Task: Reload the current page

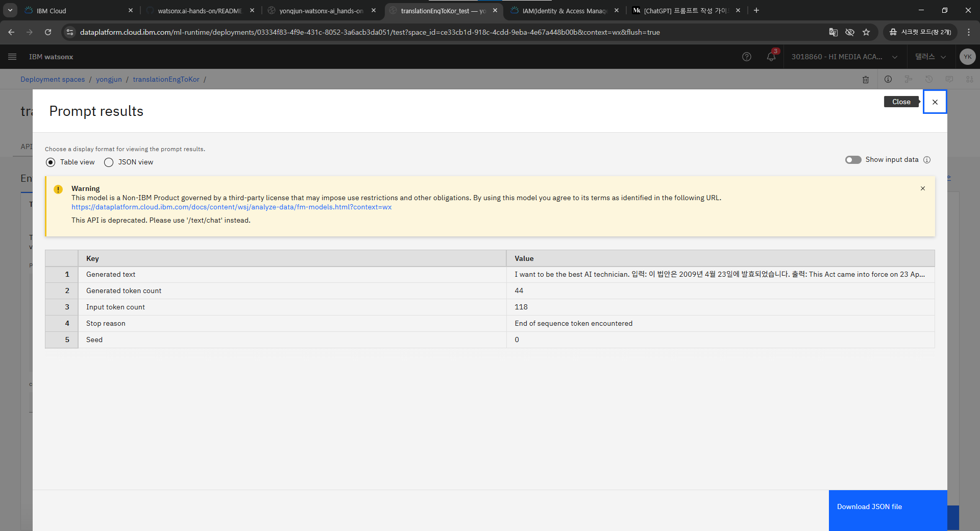Action: point(48,32)
